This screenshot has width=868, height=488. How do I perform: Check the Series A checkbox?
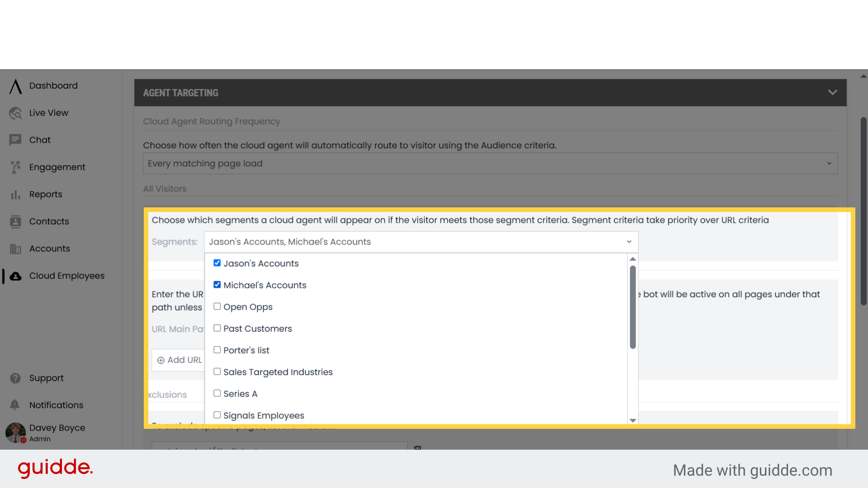coord(217,393)
